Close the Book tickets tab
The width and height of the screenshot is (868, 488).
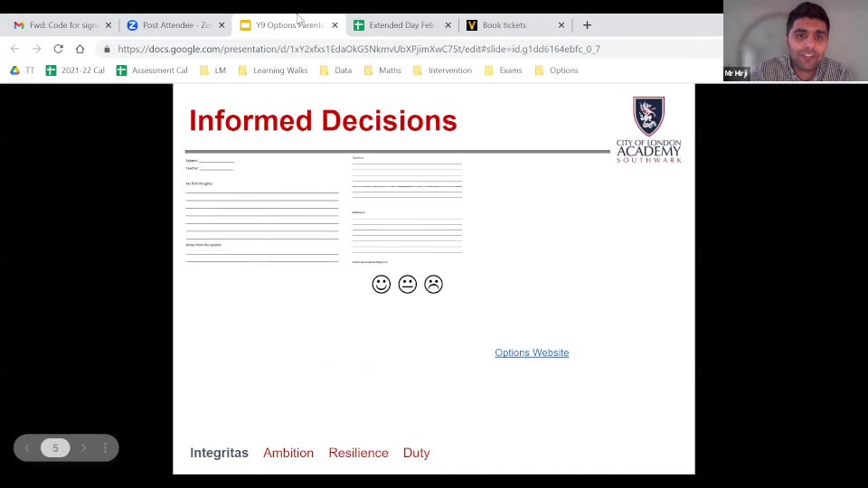click(x=561, y=25)
